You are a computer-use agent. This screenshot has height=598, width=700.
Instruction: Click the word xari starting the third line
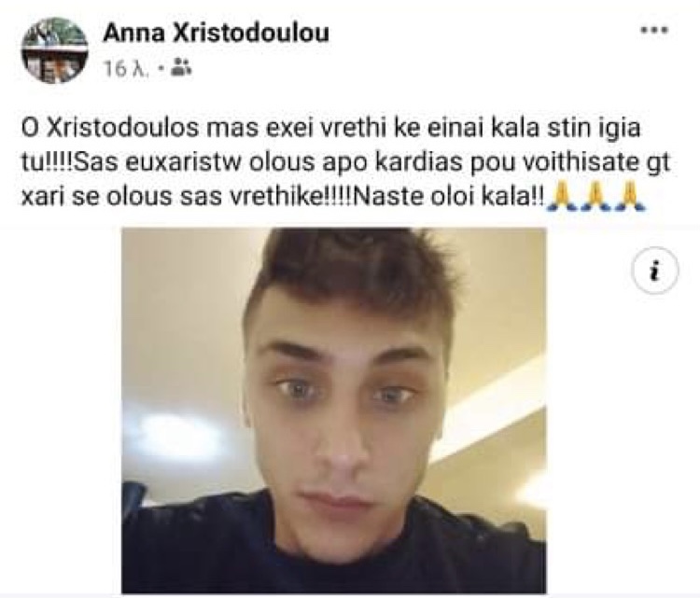(43, 197)
